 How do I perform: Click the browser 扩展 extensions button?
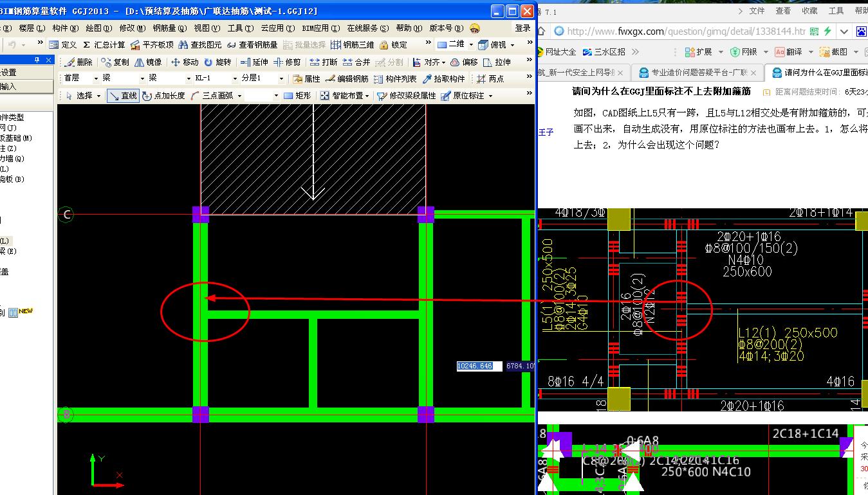pos(699,52)
